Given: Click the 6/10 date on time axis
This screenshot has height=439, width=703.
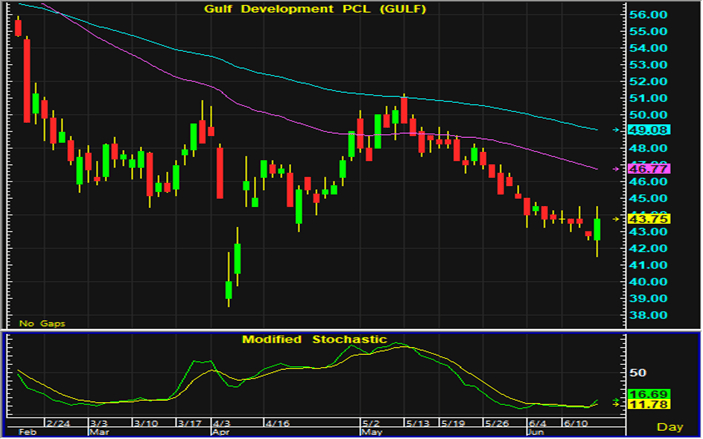Looking at the screenshot, I should [575, 424].
